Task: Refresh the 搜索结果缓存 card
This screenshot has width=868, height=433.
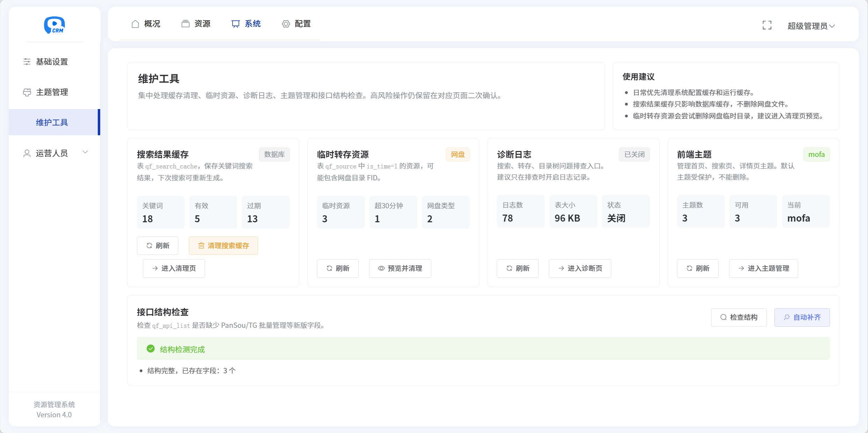Action: tap(157, 246)
